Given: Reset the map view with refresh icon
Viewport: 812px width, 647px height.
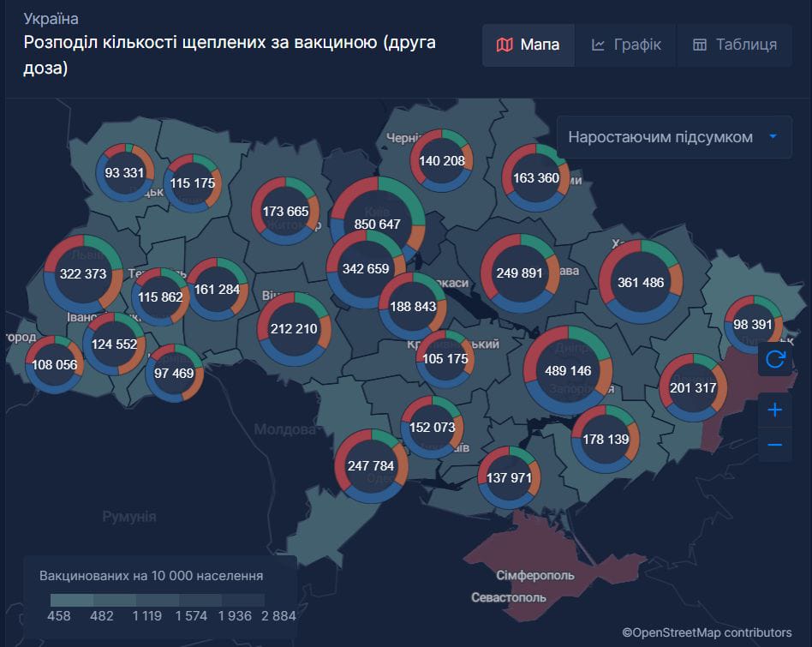Looking at the screenshot, I should click(x=774, y=359).
